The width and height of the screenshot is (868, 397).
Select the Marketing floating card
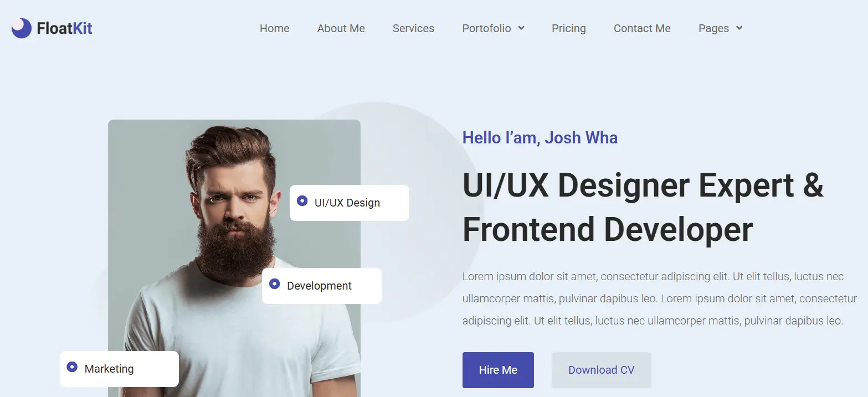[119, 369]
